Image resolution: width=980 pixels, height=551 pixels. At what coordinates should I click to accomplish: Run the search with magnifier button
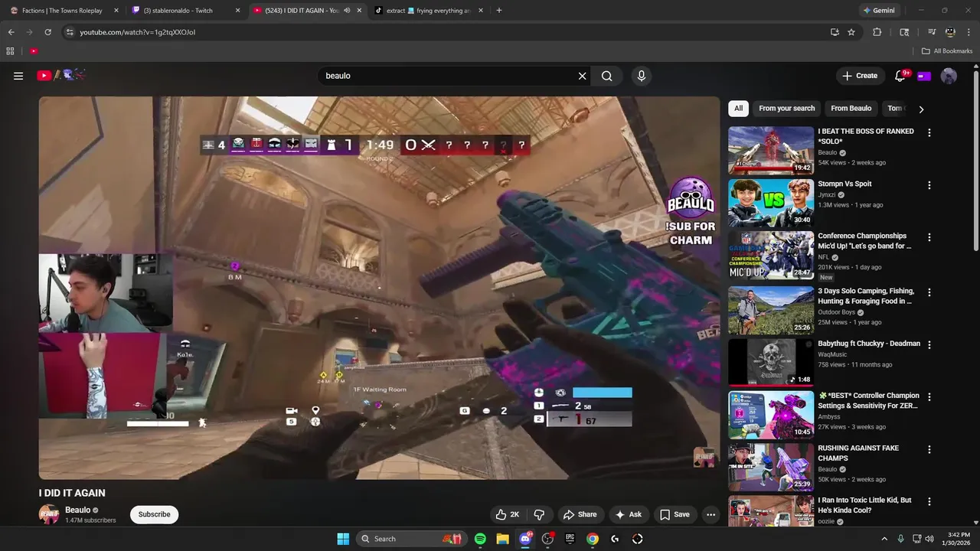point(606,76)
